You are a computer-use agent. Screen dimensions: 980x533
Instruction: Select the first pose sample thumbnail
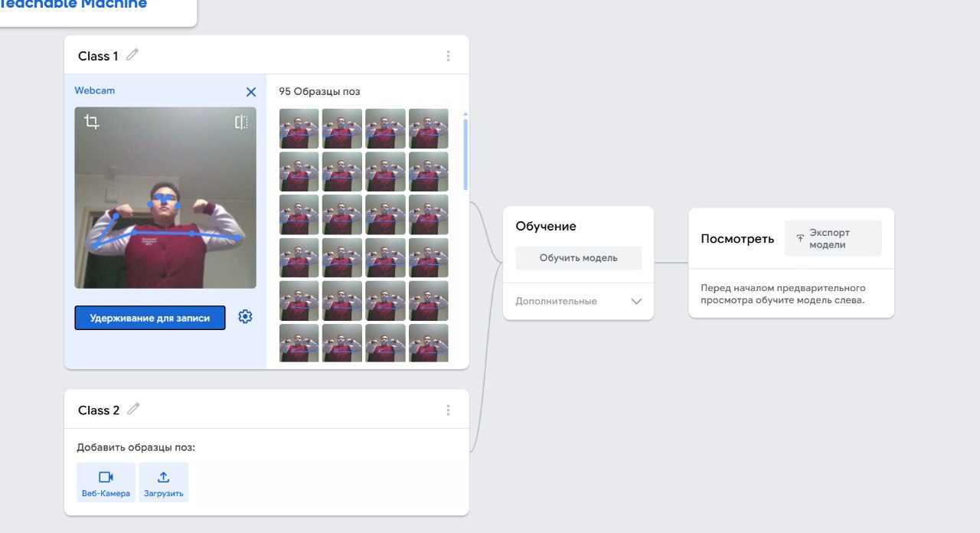pyautogui.click(x=299, y=129)
